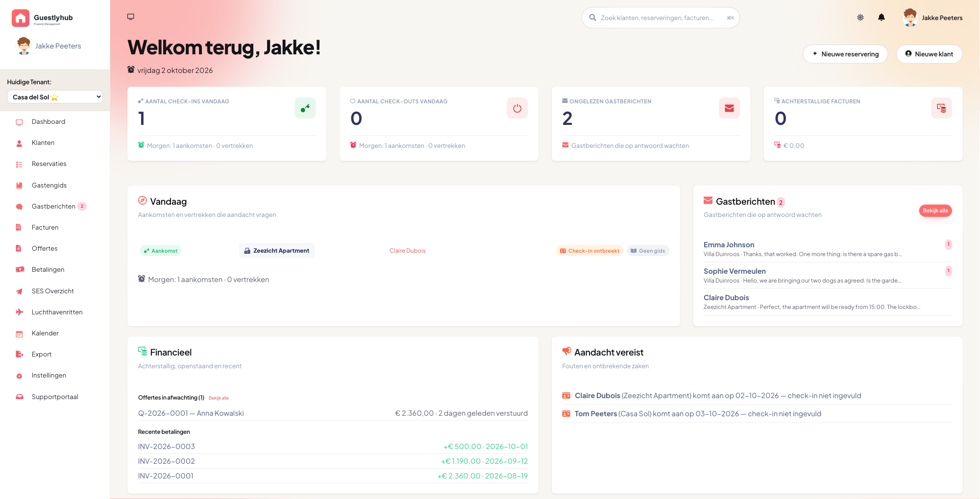Click the Luchthavenritten airplane icon
This screenshot has height=499, width=980.
click(20, 312)
